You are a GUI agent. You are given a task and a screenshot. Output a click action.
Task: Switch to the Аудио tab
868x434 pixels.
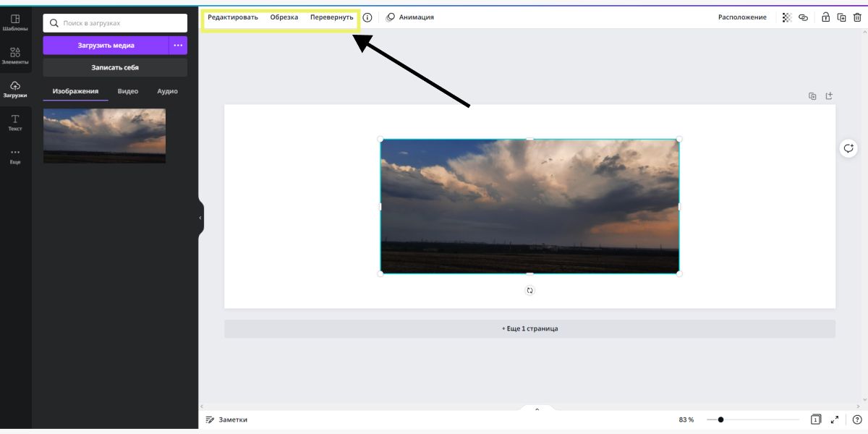(167, 91)
